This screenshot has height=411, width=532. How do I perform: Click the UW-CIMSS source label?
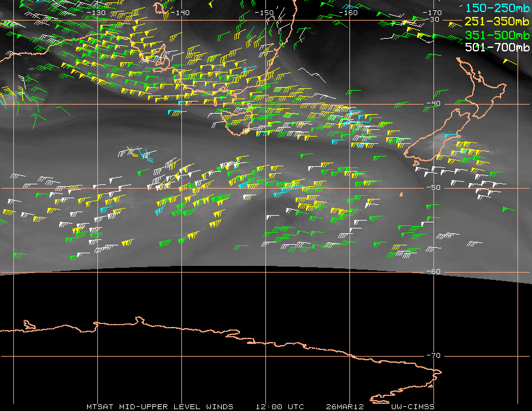click(412, 406)
